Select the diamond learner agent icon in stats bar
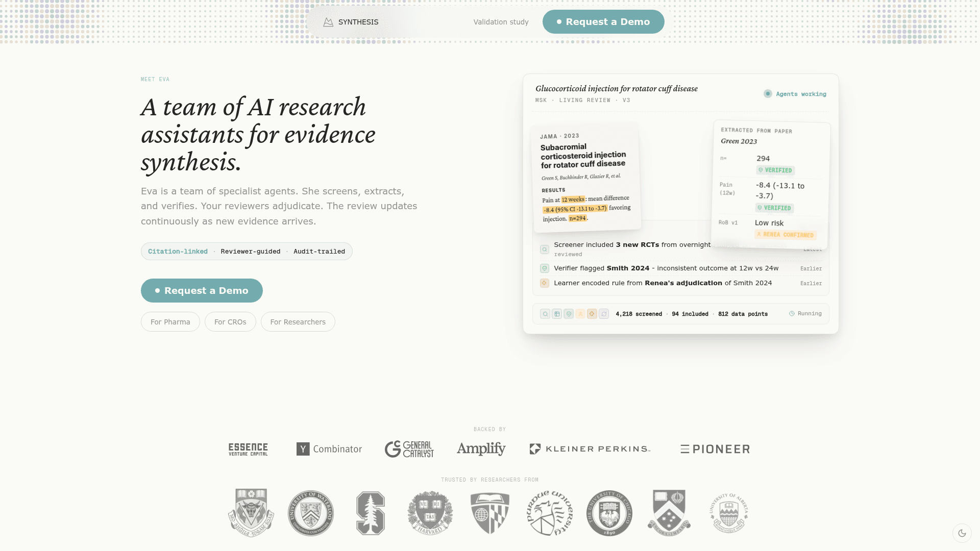 (x=592, y=314)
